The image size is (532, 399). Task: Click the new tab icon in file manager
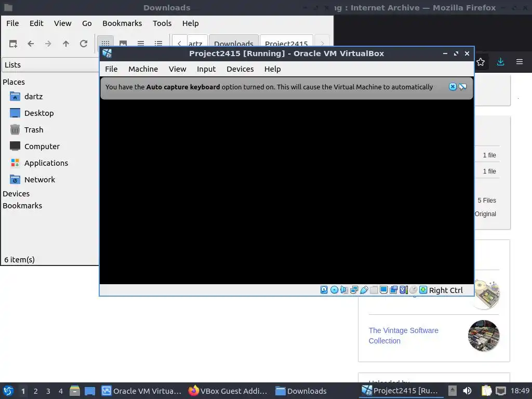13,44
